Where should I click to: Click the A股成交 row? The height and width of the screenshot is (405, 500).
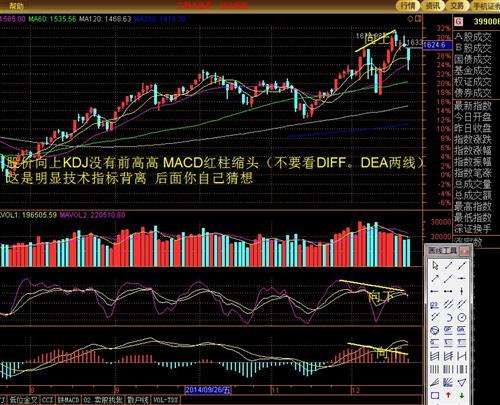[x=473, y=37]
